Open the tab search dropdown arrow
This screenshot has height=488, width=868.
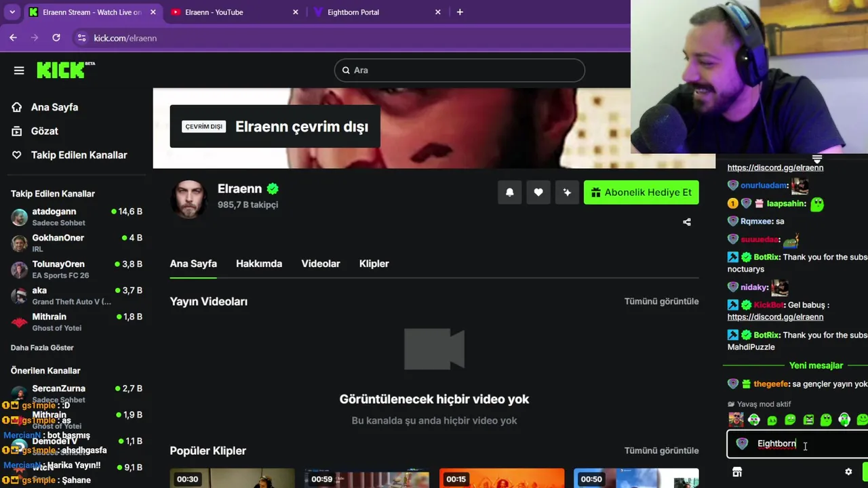pyautogui.click(x=11, y=12)
